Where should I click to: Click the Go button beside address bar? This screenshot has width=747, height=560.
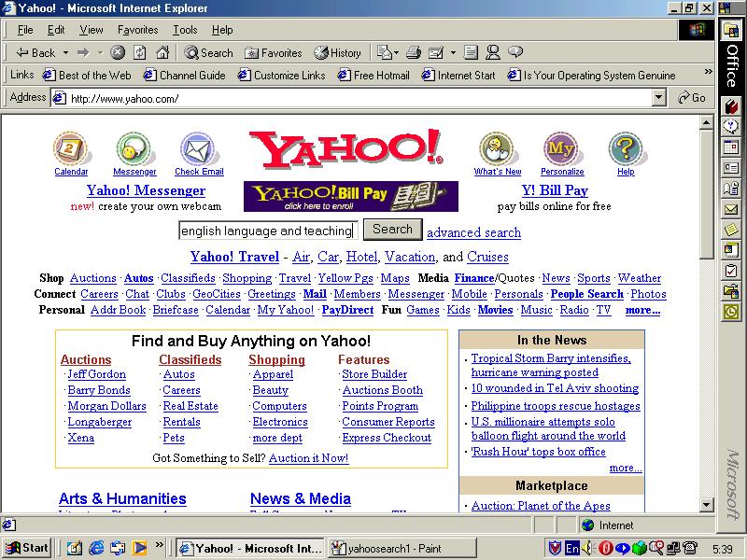click(x=692, y=98)
